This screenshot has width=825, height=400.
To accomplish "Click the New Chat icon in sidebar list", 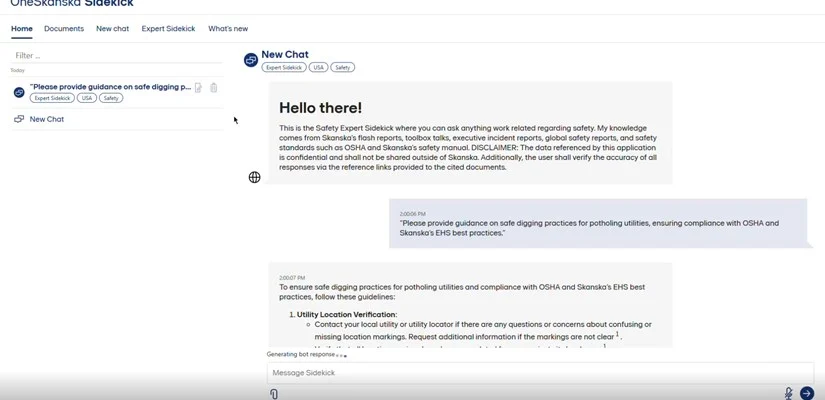I will point(19,119).
